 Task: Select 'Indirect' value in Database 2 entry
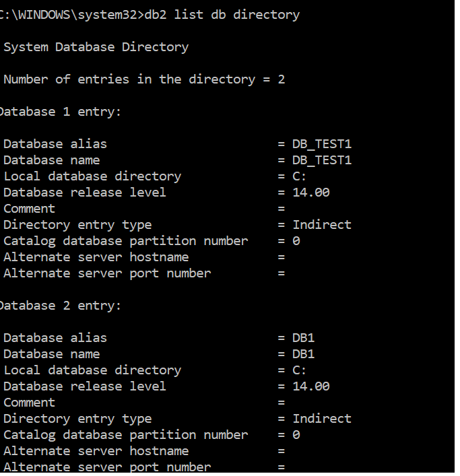click(322, 419)
